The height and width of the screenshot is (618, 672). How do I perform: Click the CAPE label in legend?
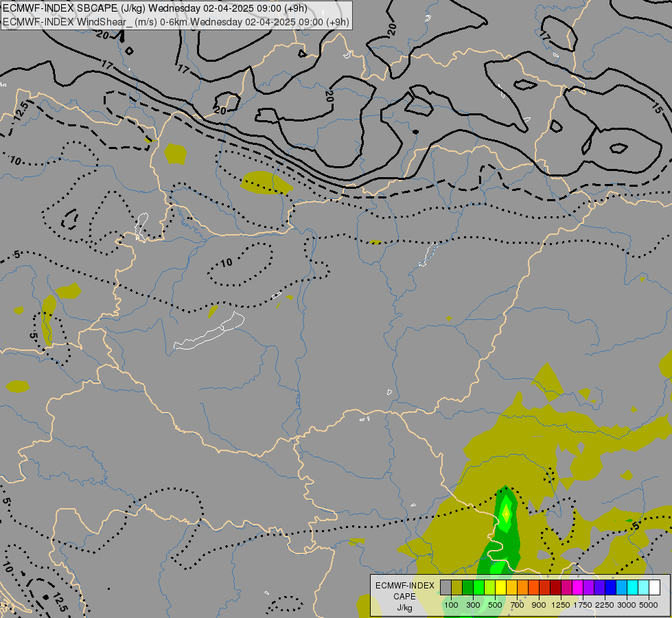click(404, 597)
